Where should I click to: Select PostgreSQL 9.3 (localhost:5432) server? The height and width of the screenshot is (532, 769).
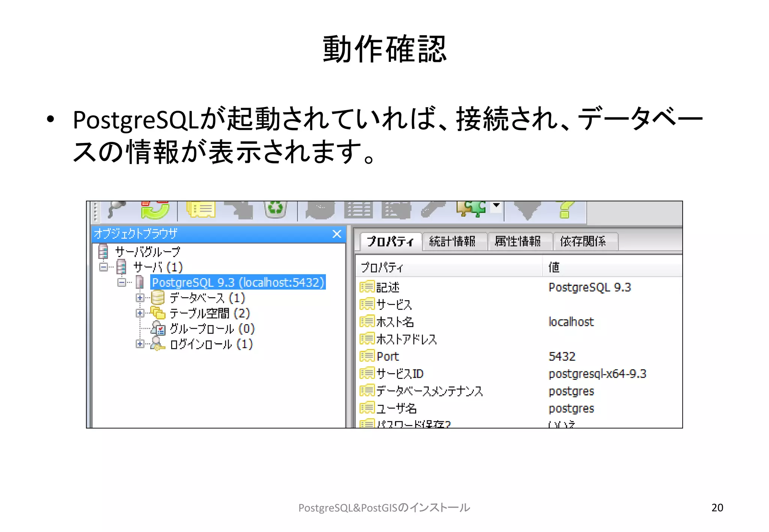(238, 282)
